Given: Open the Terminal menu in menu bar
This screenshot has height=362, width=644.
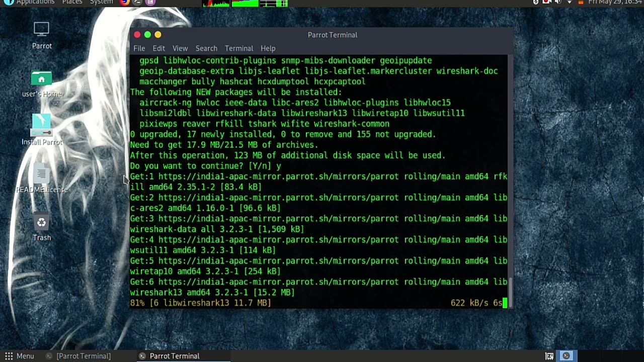Looking at the screenshot, I should coord(239,48).
